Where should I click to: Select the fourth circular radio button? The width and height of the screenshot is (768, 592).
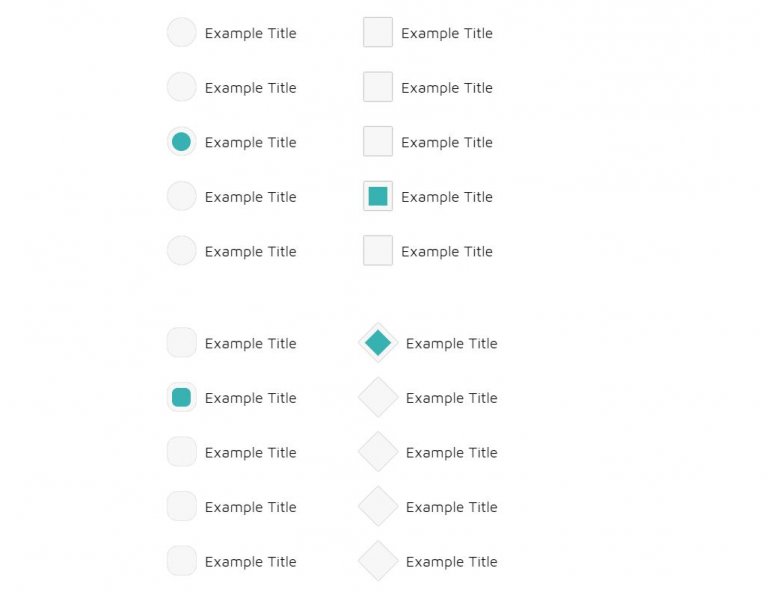click(182, 196)
